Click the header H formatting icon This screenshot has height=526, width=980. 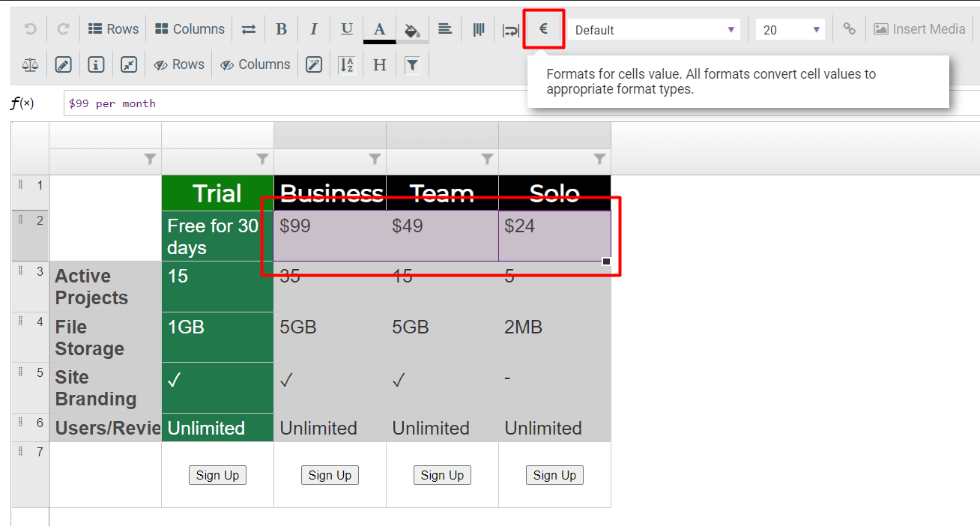click(379, 64)
